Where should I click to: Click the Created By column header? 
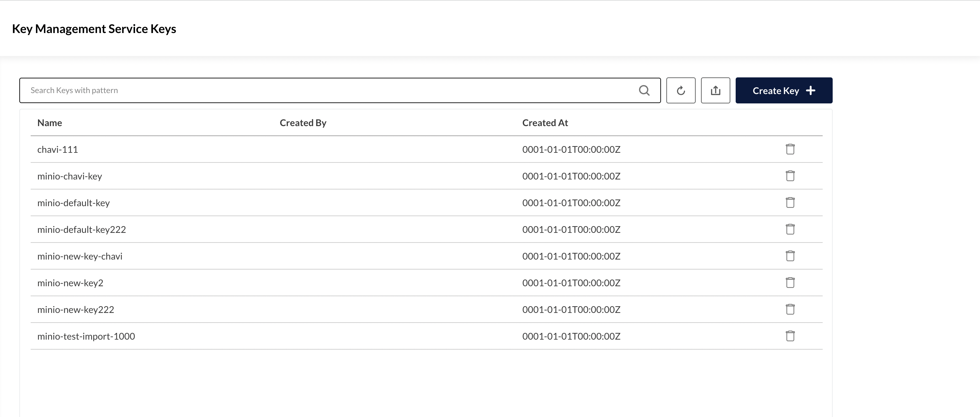pos(303,123)
